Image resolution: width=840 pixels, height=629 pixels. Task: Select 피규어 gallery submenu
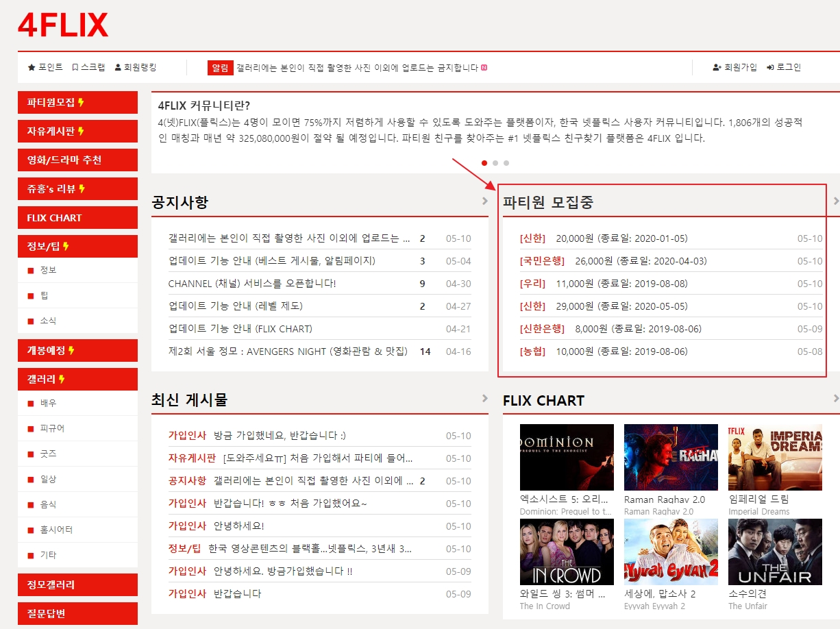[77, 428]
